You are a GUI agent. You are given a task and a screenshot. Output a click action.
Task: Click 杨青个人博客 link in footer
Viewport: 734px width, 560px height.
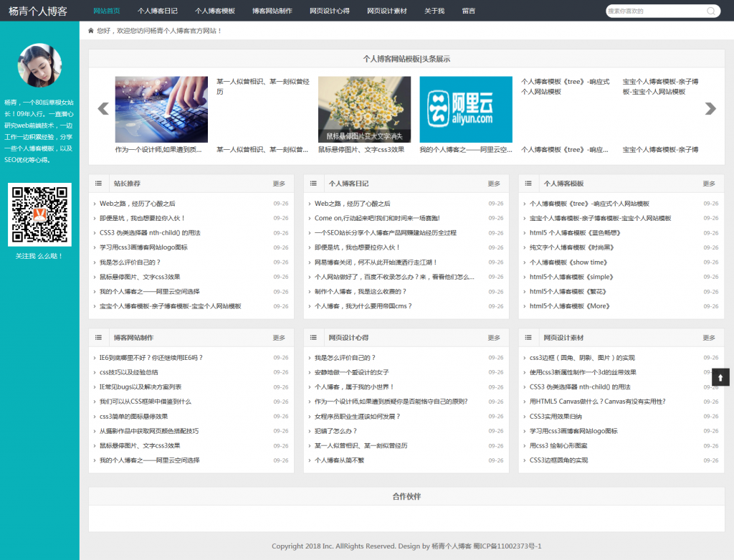point(452,546)
